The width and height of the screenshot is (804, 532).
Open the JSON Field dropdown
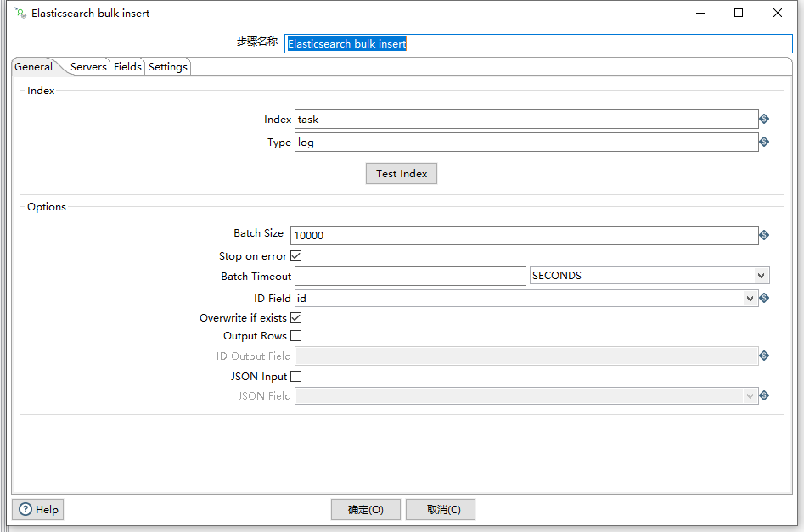[x=749, y=395]
